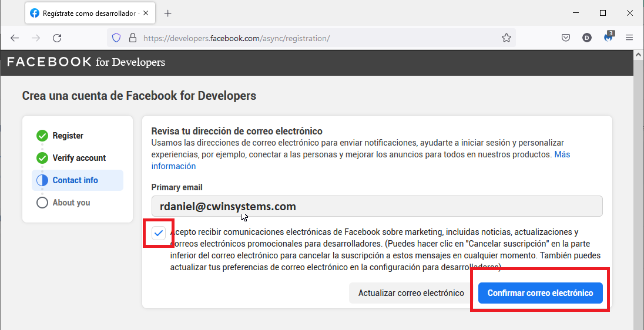The height and width of the screenshot is (330, 644).
Task: Select the Verify account step
Action: coord(79,158)
